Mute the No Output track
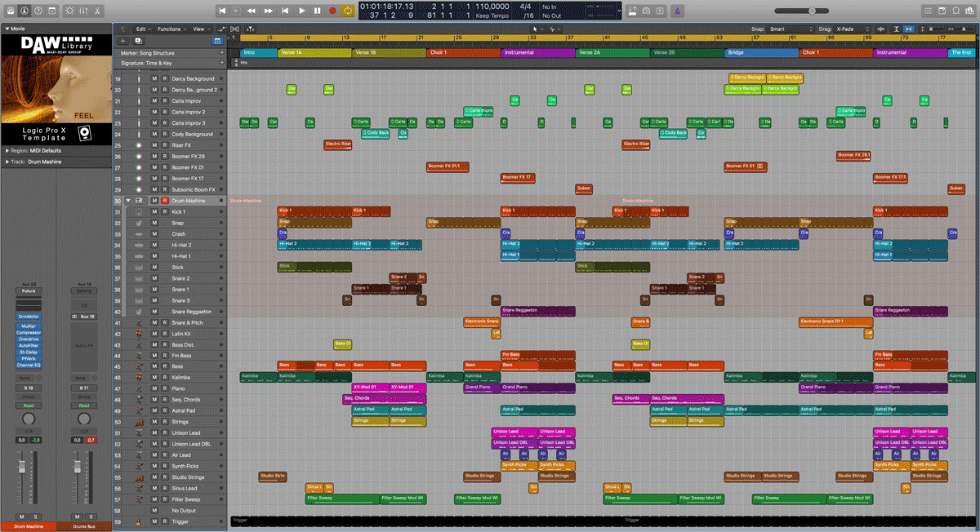The width and height of the screenshot is (980, 532). 154,511
